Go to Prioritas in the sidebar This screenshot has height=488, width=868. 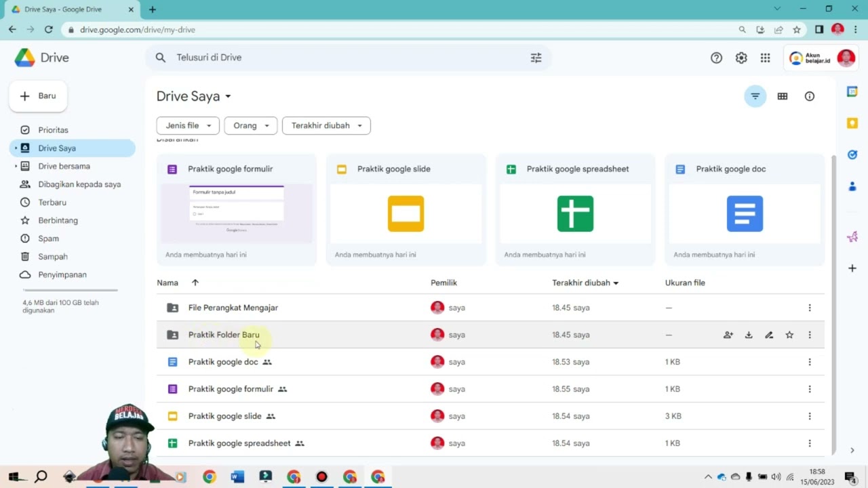coord(72,130)
